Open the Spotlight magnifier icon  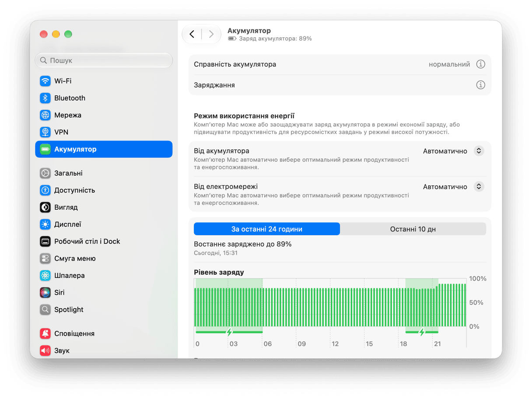point(45,310)
